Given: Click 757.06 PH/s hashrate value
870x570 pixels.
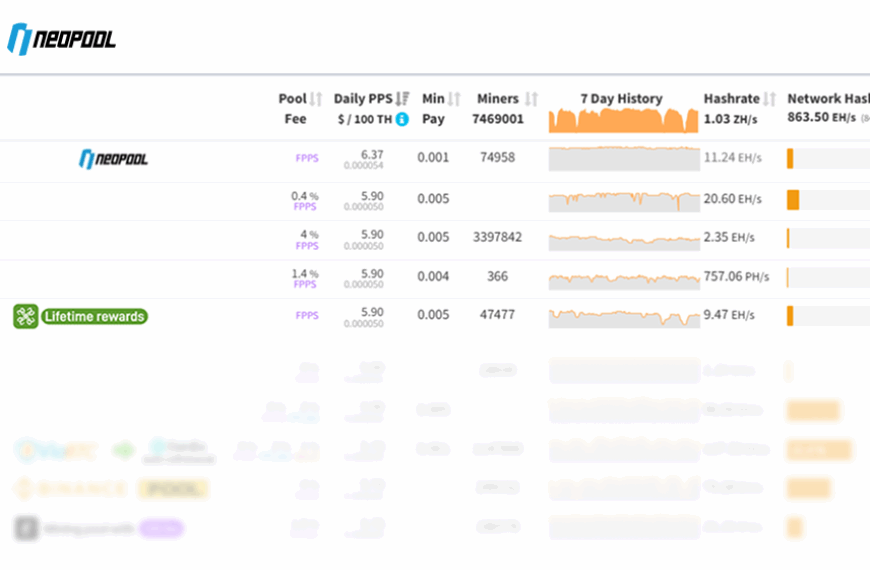Looking at the screenshot, I should coord(736,276).
